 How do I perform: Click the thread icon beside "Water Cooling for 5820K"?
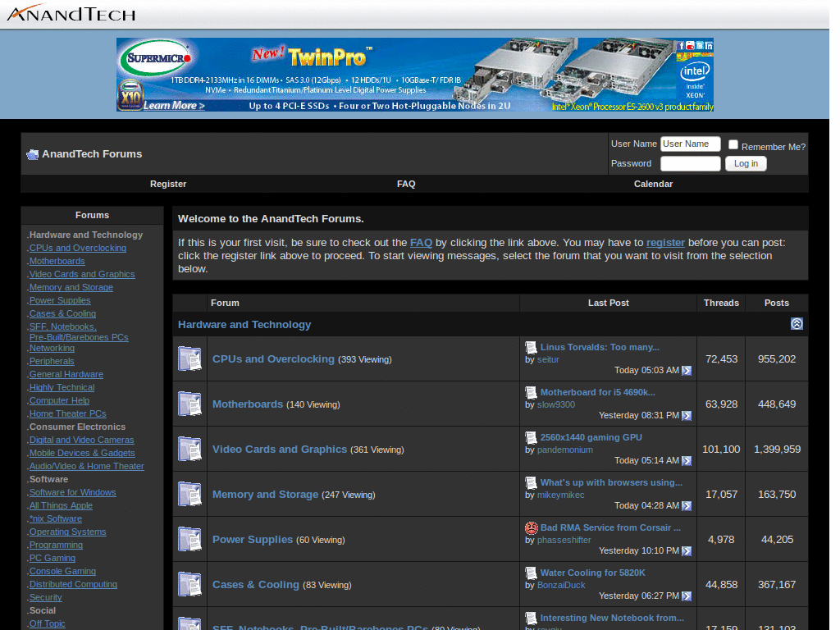tap(531, 573)
